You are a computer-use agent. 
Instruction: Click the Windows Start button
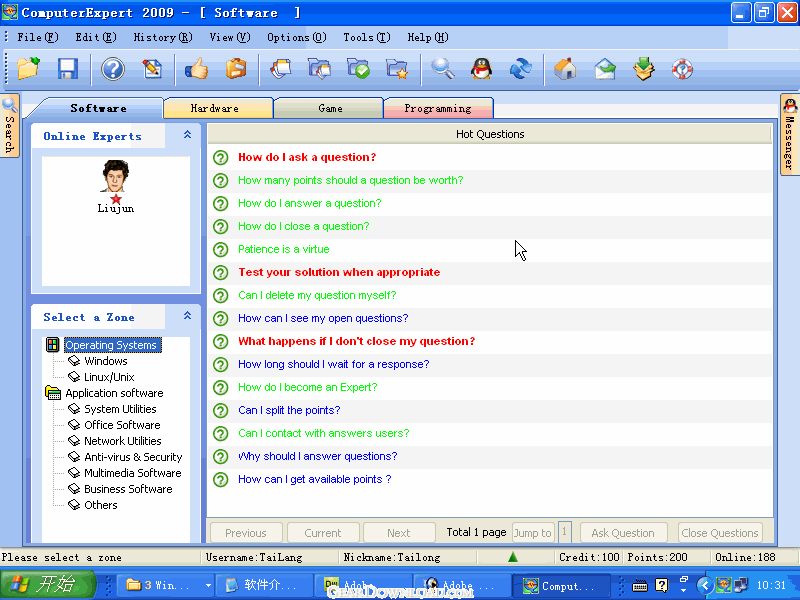[48, 585]
